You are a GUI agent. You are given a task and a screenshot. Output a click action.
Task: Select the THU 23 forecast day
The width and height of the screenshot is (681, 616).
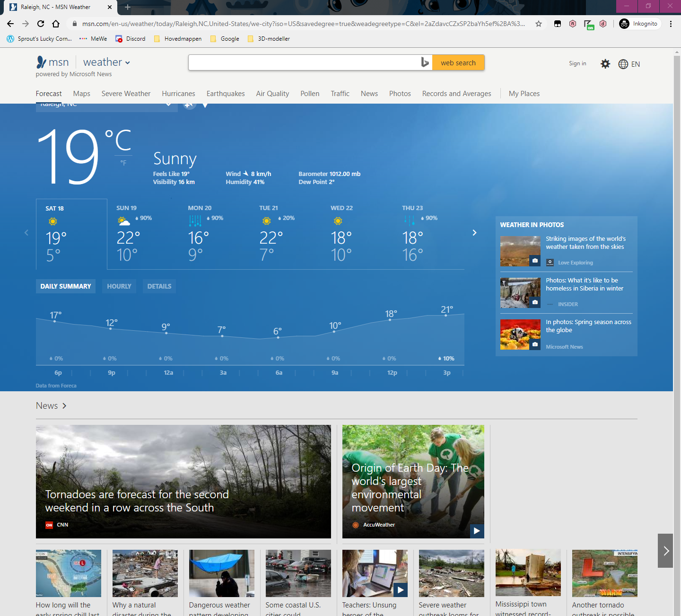(x=428, y=234)
